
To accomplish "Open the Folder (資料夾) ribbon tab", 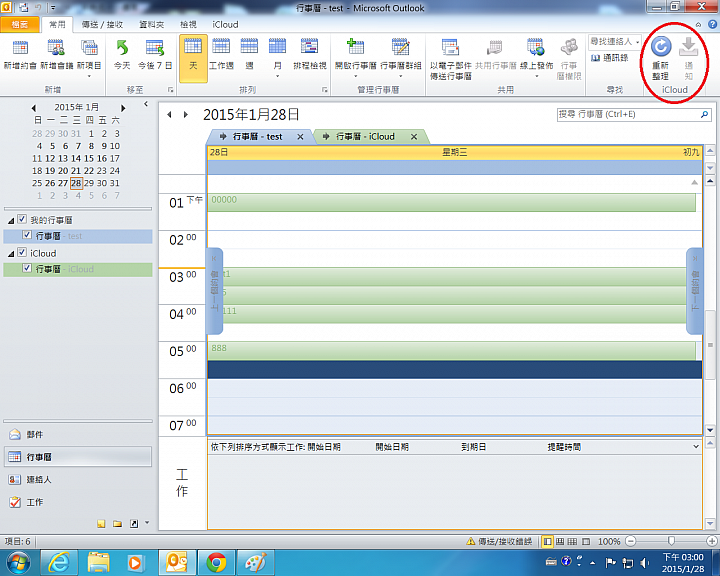I will point(152,24).
